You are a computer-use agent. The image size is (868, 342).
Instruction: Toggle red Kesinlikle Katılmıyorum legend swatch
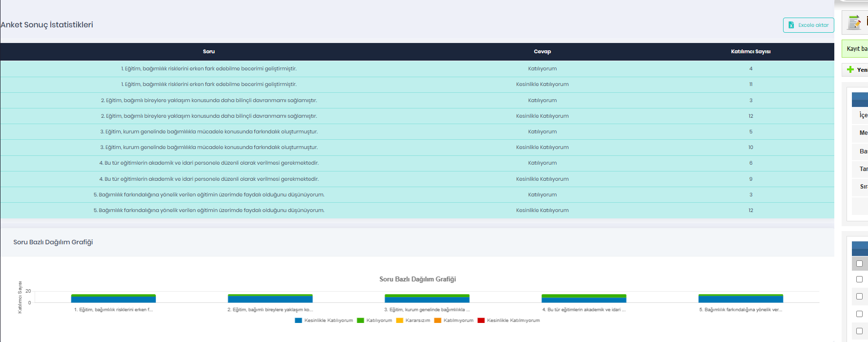coord(481,321)
